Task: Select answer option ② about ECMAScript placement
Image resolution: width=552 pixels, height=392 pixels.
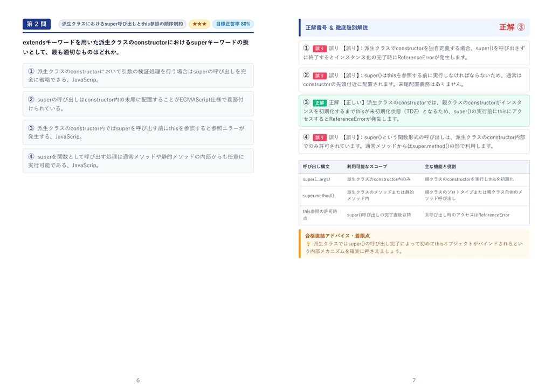Action: coord(138,104)
